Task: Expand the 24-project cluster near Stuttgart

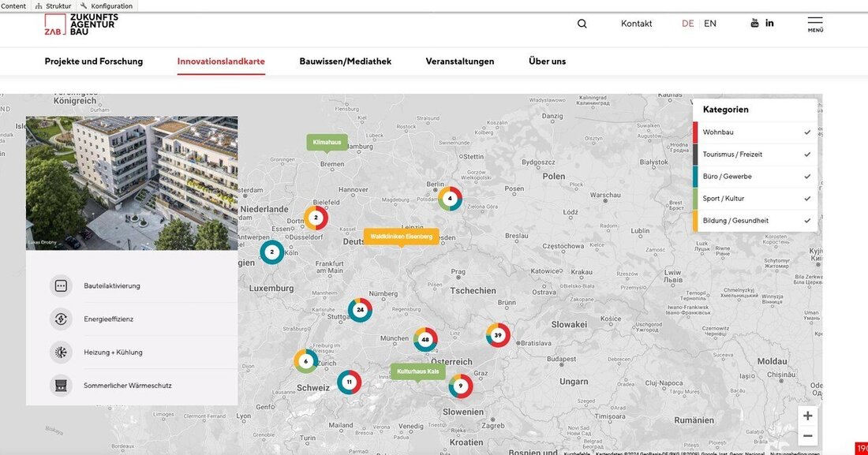Action: coord(361,310)
